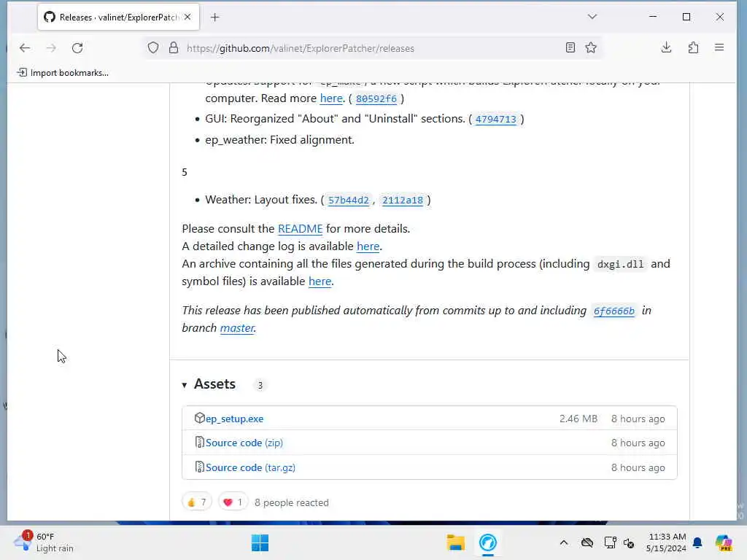747x560 pixels.
Task: Click the muted volume tray icon
Action: 629,542
